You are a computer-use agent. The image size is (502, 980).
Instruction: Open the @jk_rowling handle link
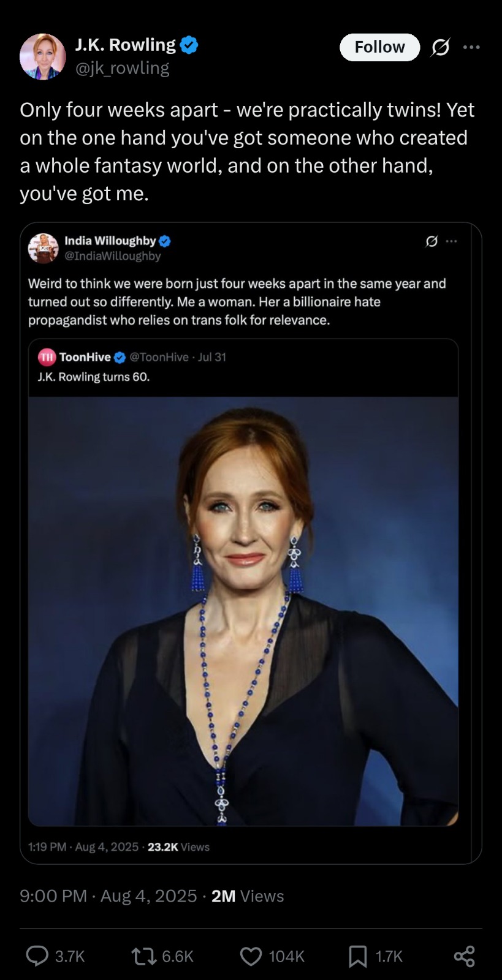pos(122,68)
